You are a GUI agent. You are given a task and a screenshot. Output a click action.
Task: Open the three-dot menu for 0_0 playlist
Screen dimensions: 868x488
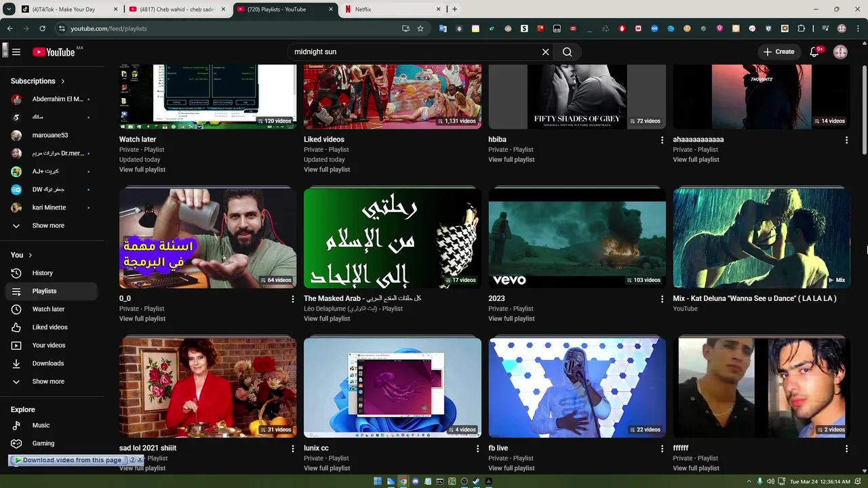293,299
